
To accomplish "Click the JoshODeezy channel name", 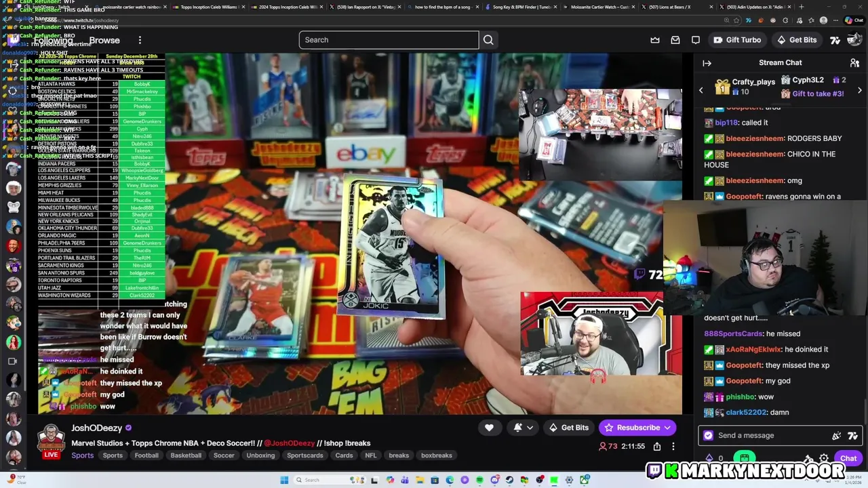I will [x=97, y=428].
